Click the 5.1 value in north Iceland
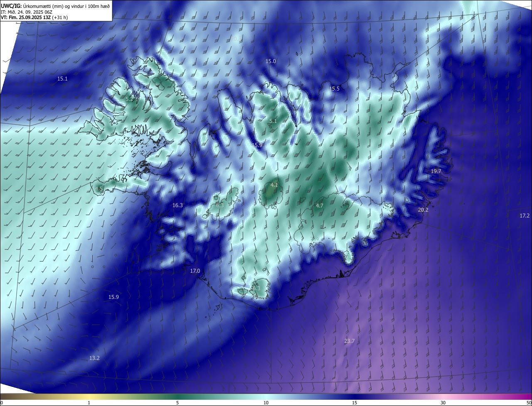 273,121
